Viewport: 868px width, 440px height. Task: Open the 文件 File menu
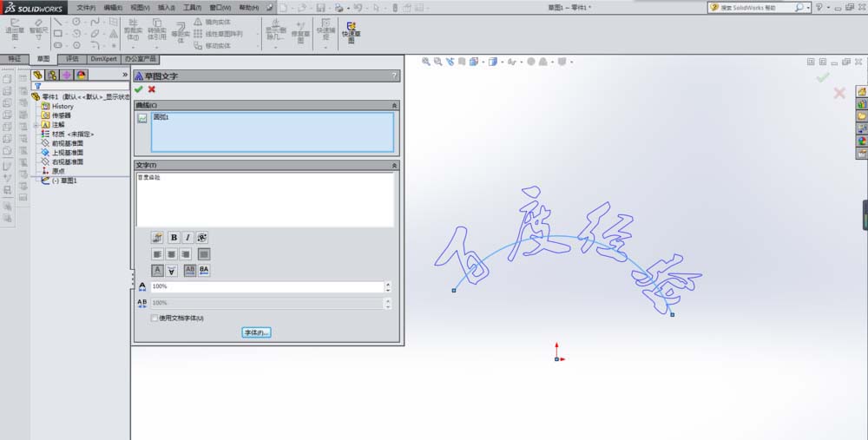point(86,8)
